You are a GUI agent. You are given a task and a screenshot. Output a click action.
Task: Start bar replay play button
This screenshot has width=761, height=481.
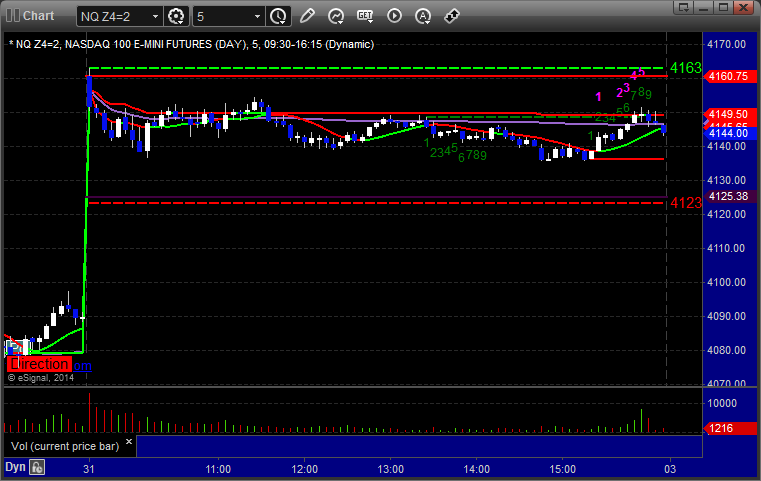[x=394, y=16]
